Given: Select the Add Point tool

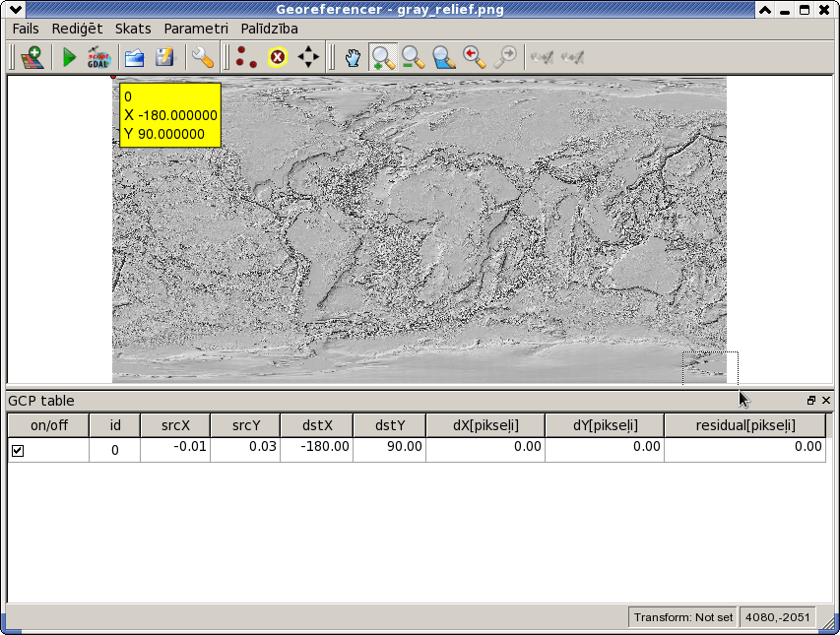Looking at the screenshot, I should [x=246, y=57].
